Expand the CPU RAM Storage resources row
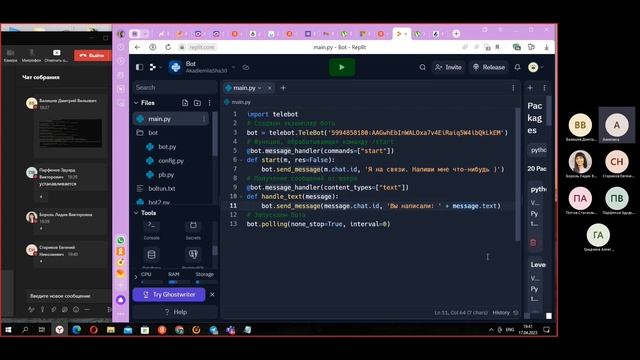Image resolution: width=640 pixels, height=360 pixels. click(136, 277)
